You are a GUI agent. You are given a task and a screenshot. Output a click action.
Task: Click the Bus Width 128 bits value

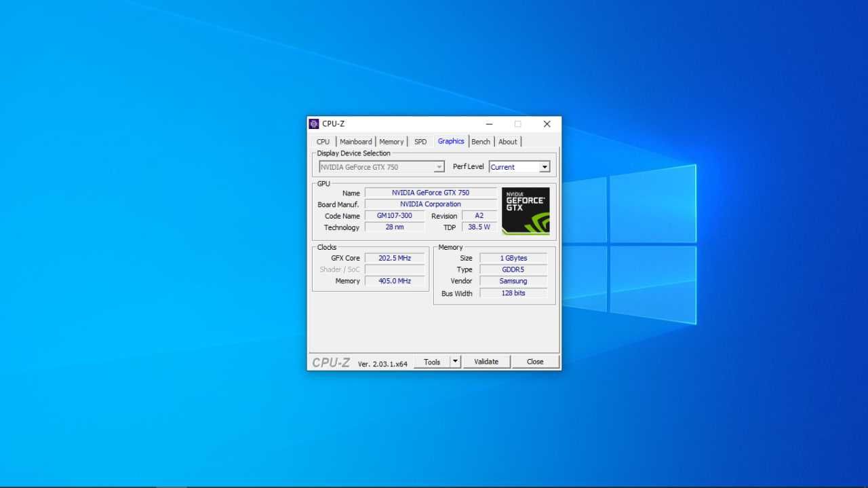(x=513, y=293)
